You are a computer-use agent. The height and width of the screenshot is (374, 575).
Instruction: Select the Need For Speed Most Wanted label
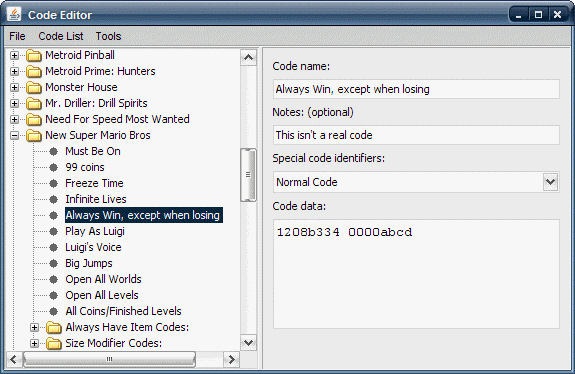[x=117, y=119]
